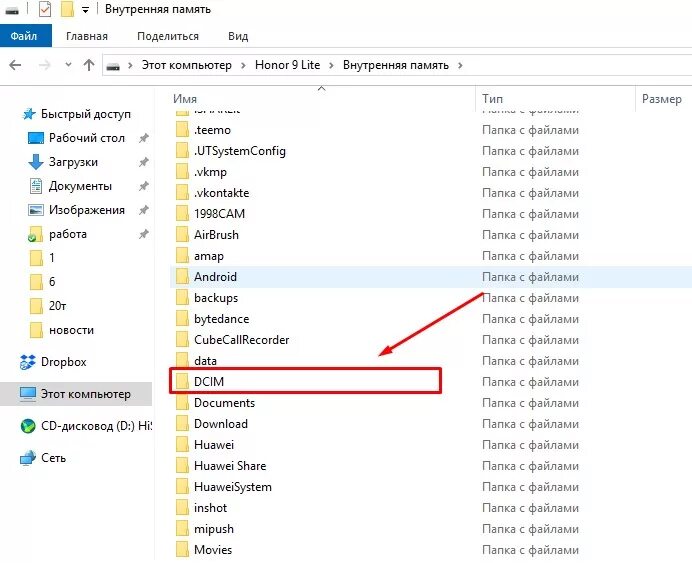The height and width of the screenshot is (563, 692).
Task: Open the recent locations dropdown arrow
Action: click(x=68, y=65)
